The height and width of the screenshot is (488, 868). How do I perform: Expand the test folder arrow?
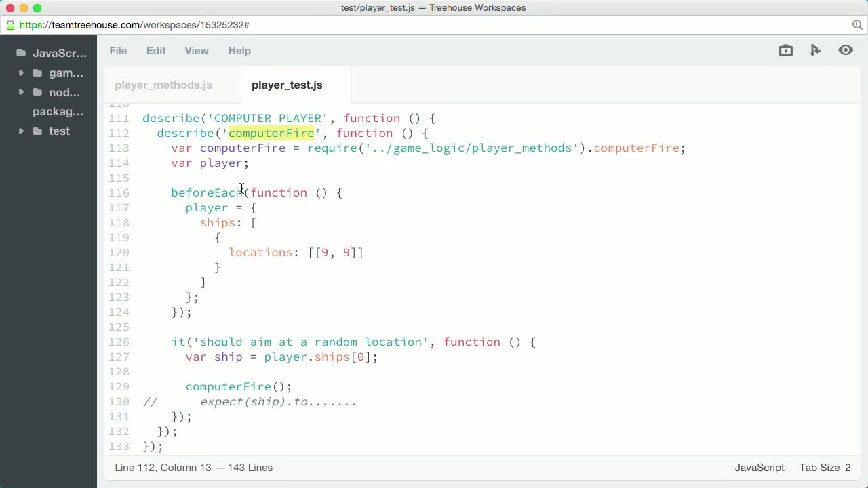(x=21, y=131)
